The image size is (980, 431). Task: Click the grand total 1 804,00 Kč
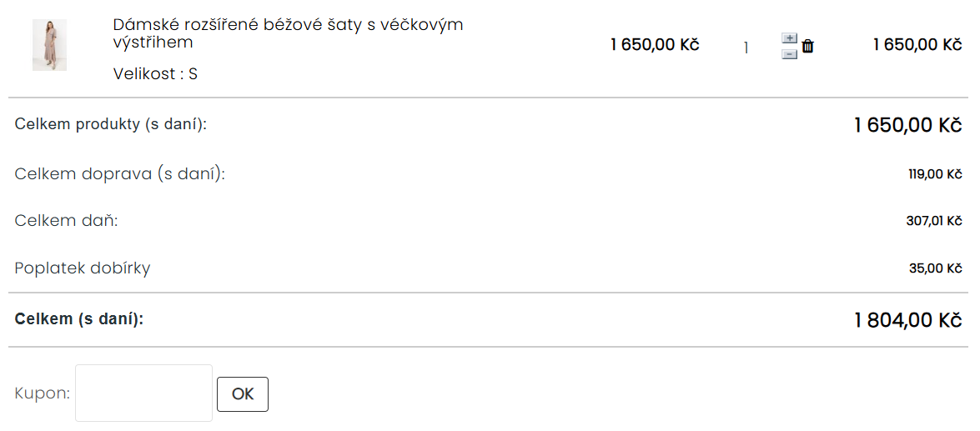(x=908, y=320)
